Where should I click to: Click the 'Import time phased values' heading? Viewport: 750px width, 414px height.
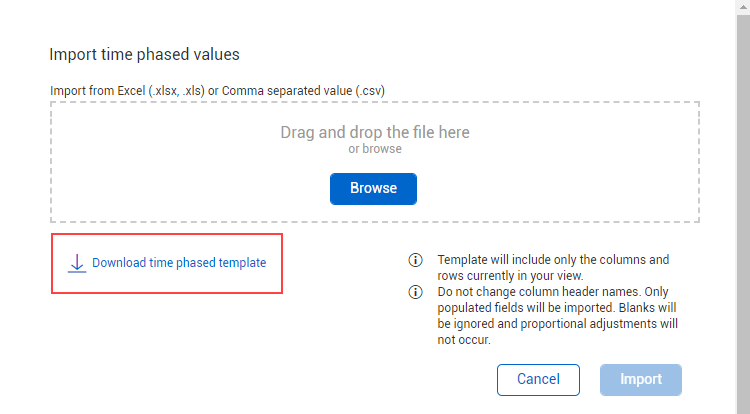point(144,54)
